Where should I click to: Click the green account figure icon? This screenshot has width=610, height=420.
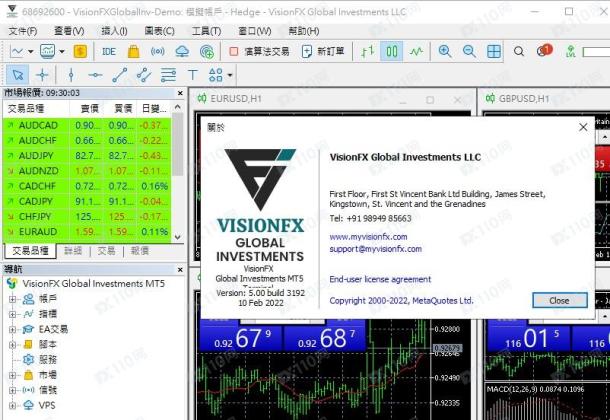(570, 51)
